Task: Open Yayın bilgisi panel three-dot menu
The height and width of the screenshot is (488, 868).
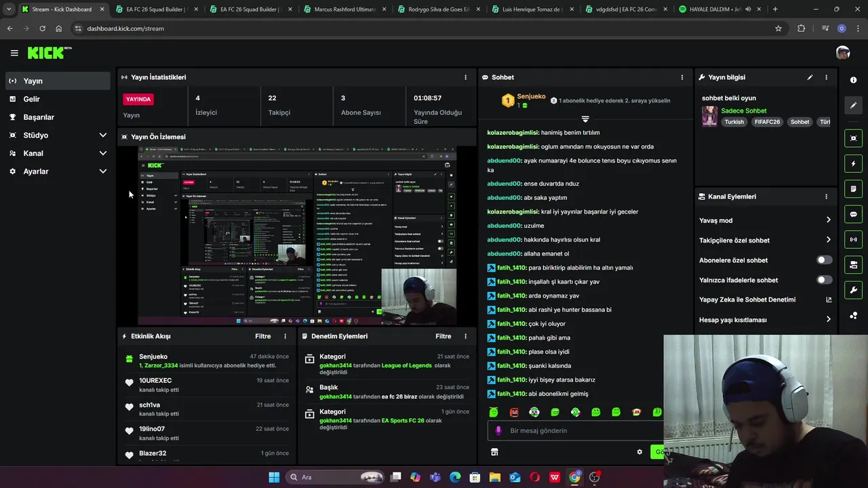Action: [x=826, y=77]
